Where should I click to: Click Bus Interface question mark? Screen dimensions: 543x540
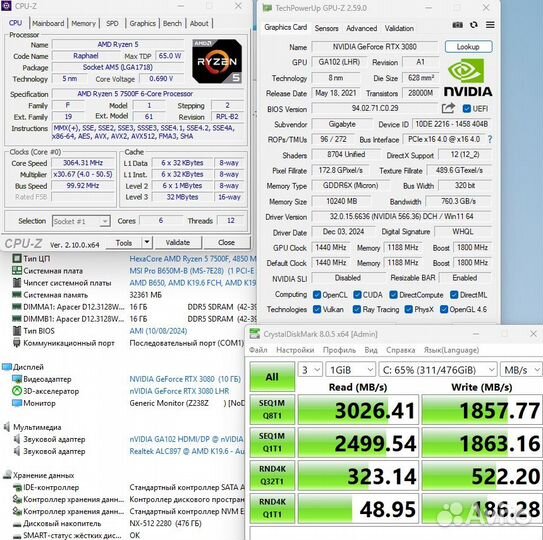pyautogui.click(x=490, y=139)
